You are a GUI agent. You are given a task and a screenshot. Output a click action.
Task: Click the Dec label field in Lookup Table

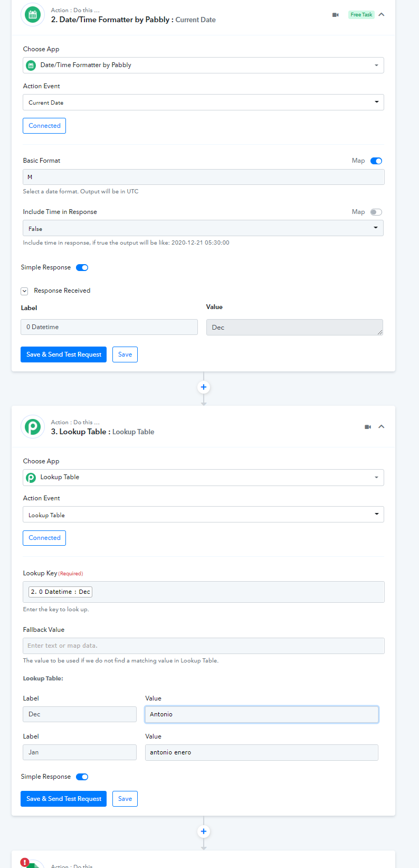[80, 714]
